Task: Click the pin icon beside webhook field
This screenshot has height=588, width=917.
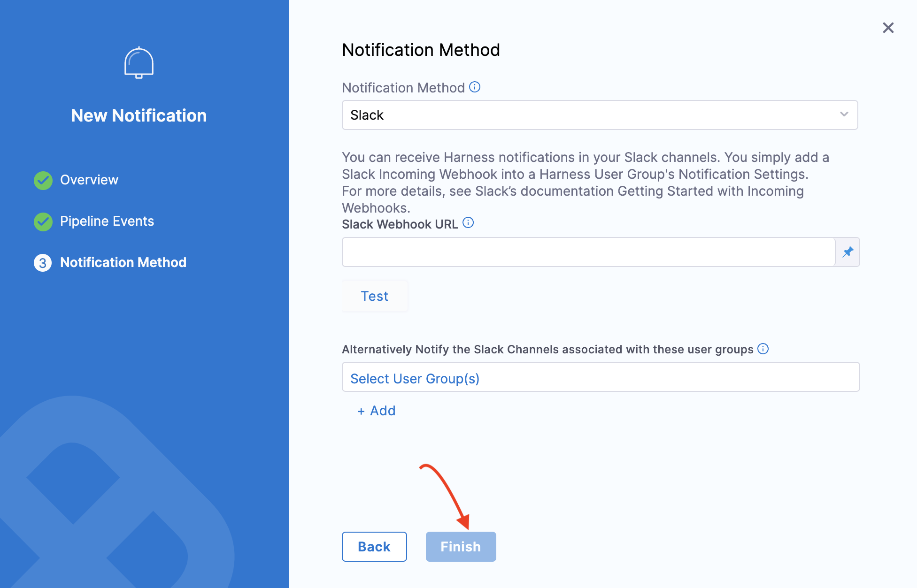Action: coord(848,252)
